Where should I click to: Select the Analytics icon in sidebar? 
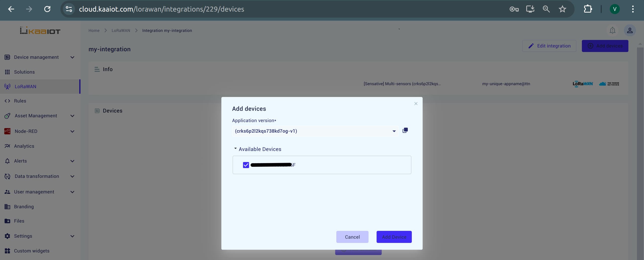coord(7,146)
